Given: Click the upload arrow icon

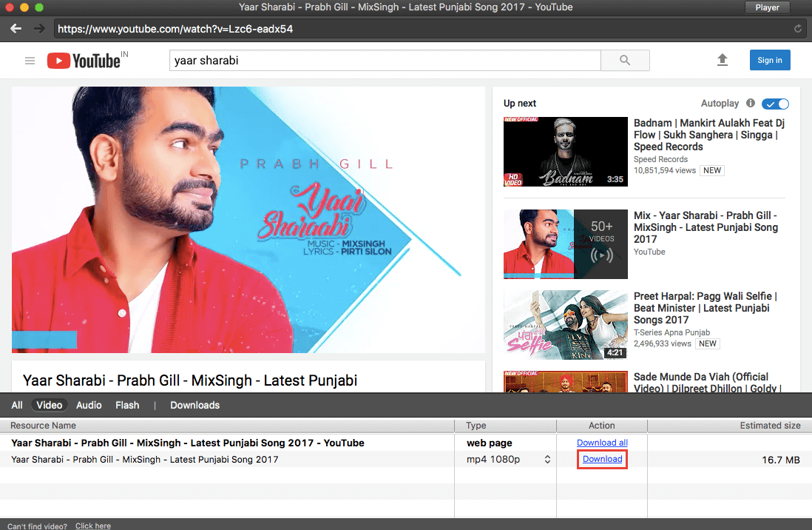Looking at the screenshot, I should tap(723, 60).
